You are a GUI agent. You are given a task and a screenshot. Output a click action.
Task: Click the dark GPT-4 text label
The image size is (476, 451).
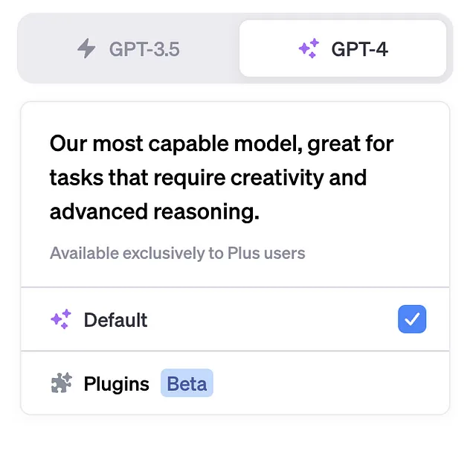point(360,49)
